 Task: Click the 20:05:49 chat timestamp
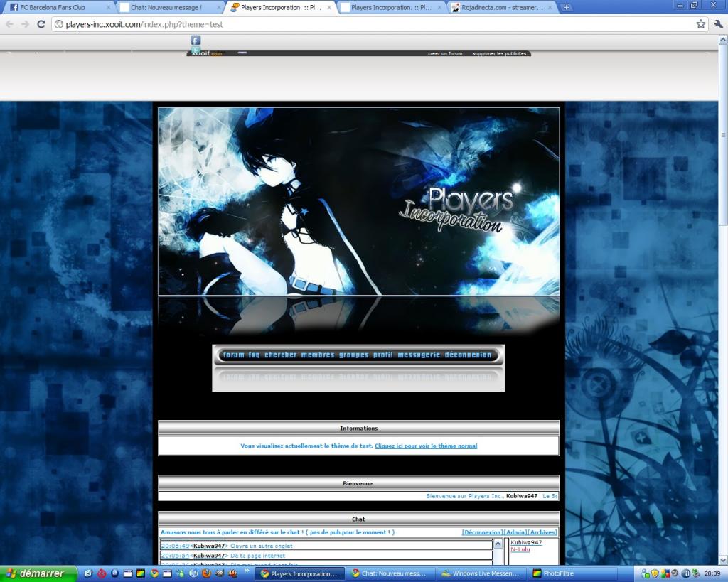pos(175,546)
